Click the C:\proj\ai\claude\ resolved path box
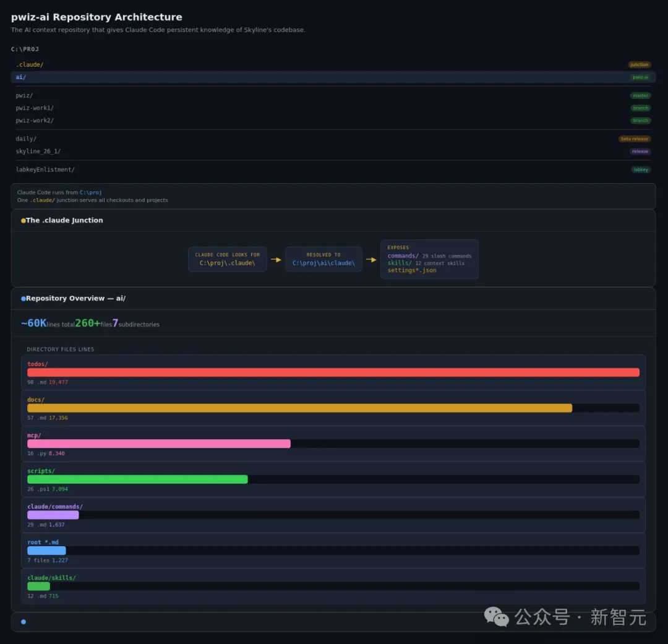Image resolution: width=668 pixels, height=644 pixels. [323, 260]
